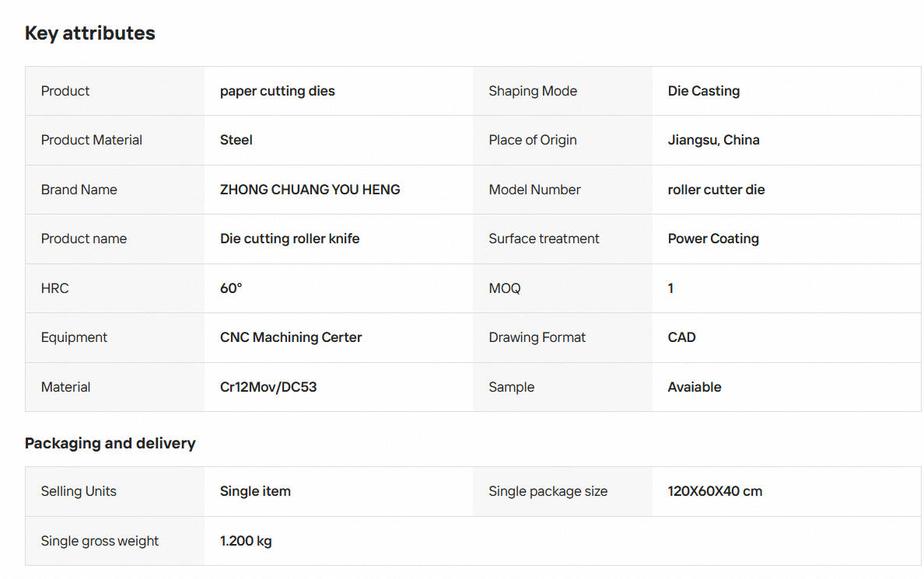Select CNC Machining Certer equipment value
The height and width of the screenshot is (579, 924).
coord(291,337)
